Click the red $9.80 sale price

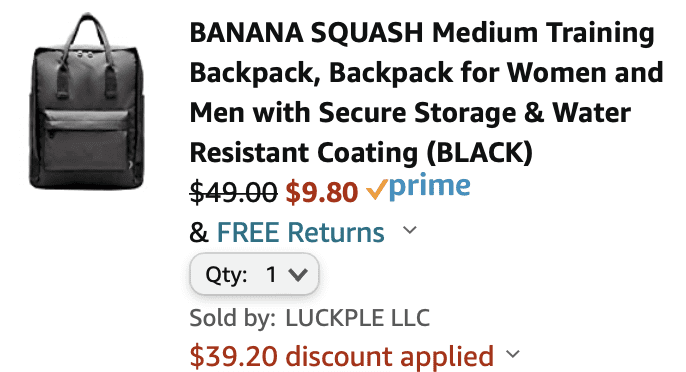point(322,192)
